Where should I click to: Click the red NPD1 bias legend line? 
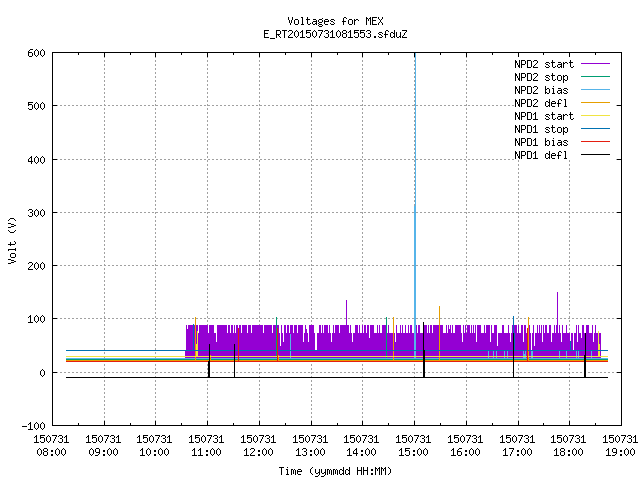[595, 142]
